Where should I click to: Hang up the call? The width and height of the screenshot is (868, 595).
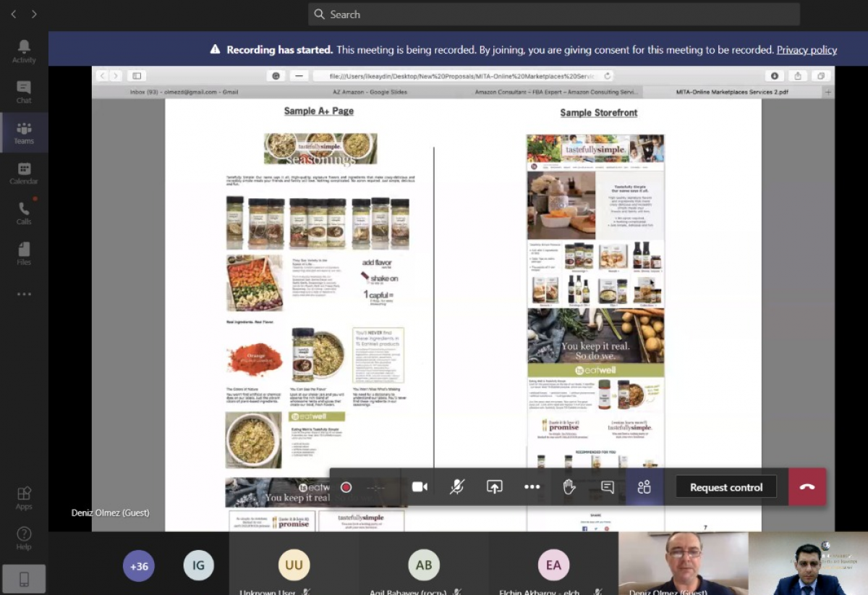(x=807, y=487)
